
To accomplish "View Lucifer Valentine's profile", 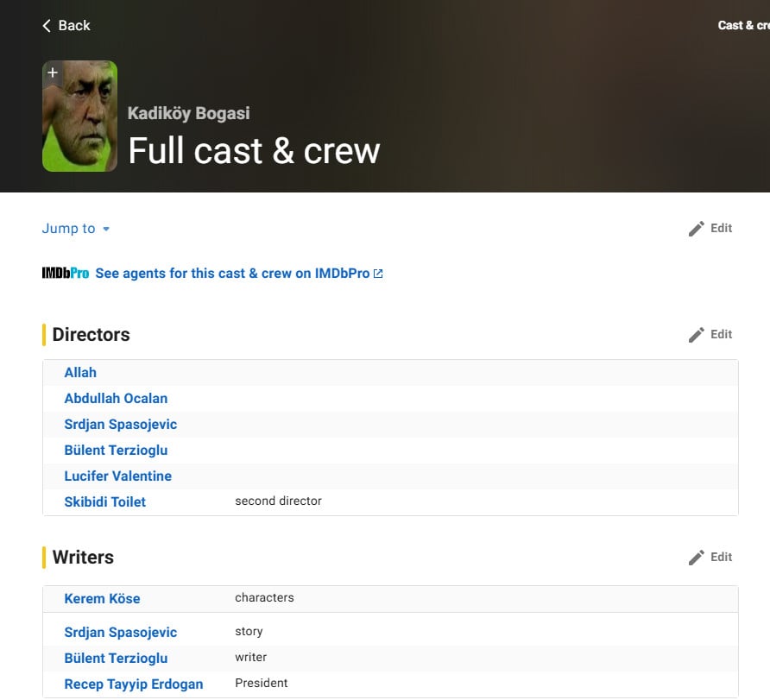I will (118, 476).
